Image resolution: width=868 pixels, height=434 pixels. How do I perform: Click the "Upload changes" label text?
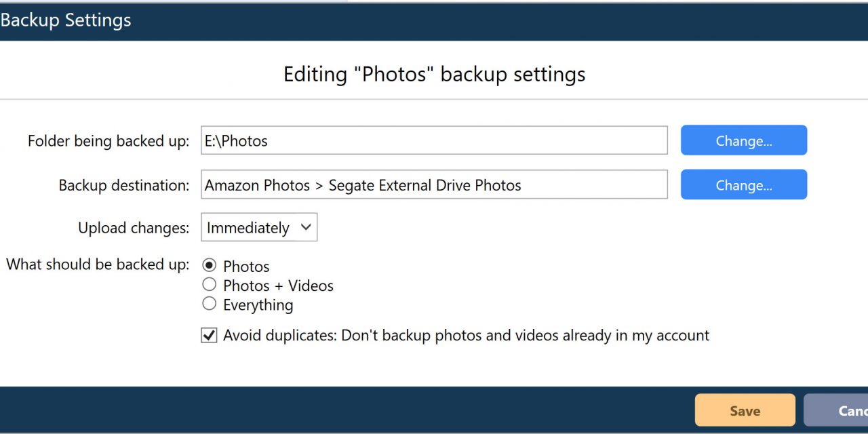click(x=134, y=228)
